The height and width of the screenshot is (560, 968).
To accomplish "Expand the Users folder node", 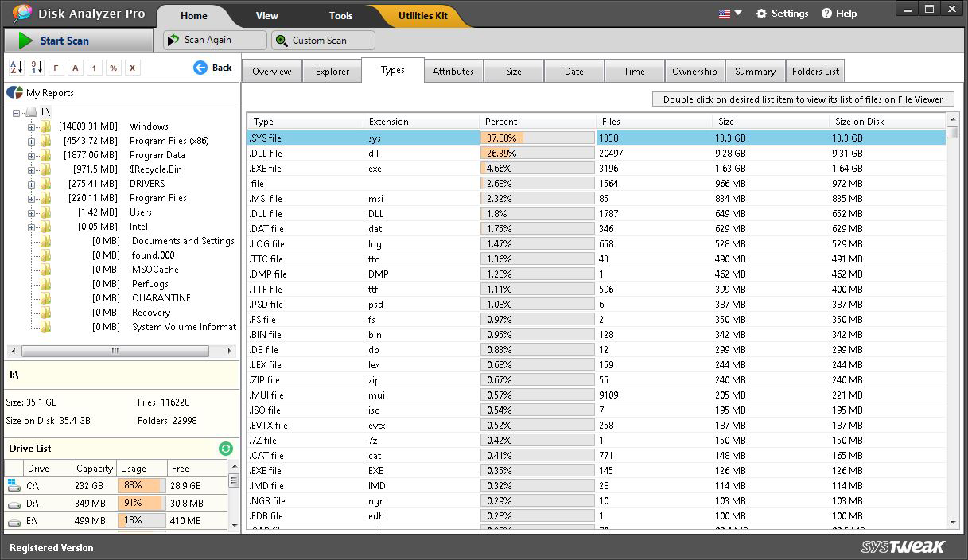I will pyautogui.click(x=32, y=212).
